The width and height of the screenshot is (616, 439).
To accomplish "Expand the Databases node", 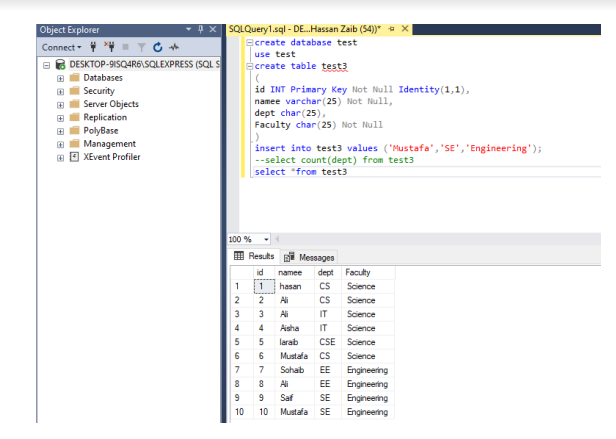I will pos(60,79).
